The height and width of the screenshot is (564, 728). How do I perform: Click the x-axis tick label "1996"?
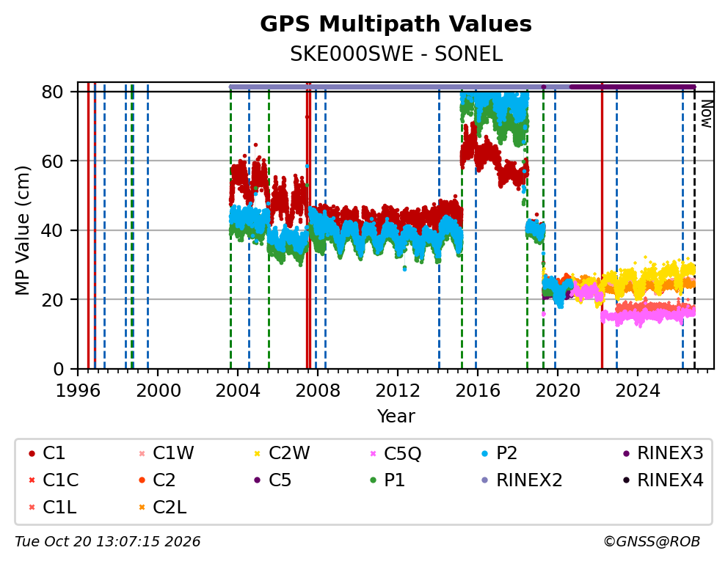coord(78,390)
